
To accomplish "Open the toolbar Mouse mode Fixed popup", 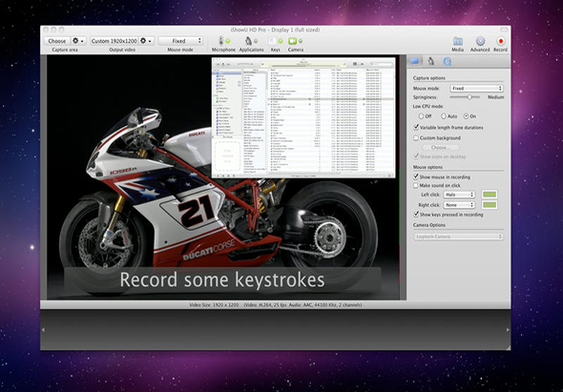I will (x=180, y=41).
